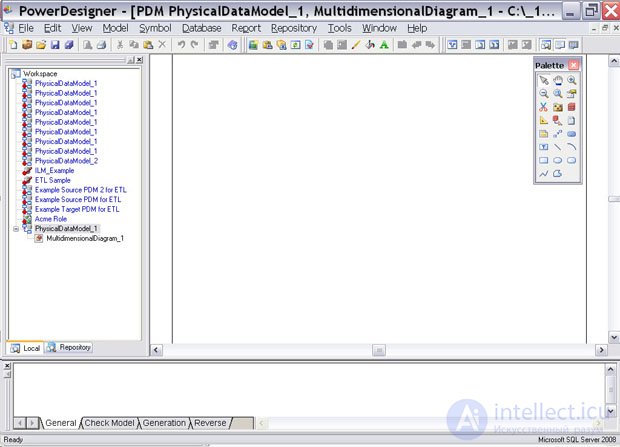
Task: Click the Cut scissors icon in the toolbar
Action: (119, 45)
